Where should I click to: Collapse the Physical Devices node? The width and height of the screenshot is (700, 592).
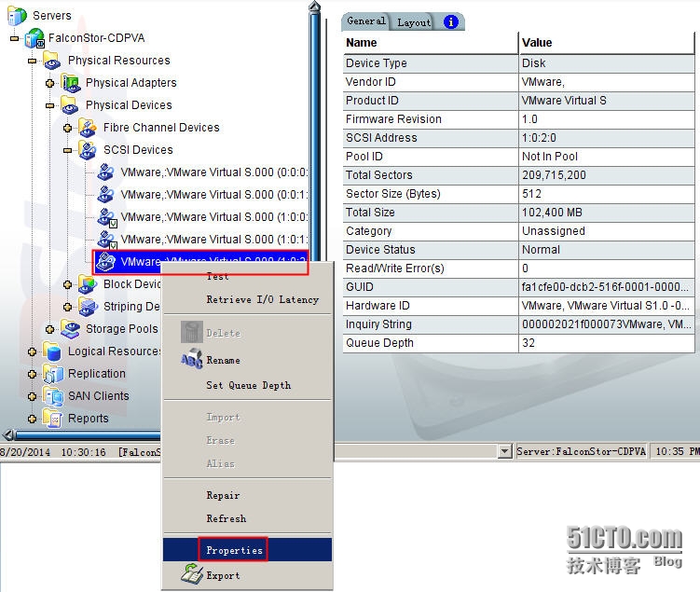(49, 105)
